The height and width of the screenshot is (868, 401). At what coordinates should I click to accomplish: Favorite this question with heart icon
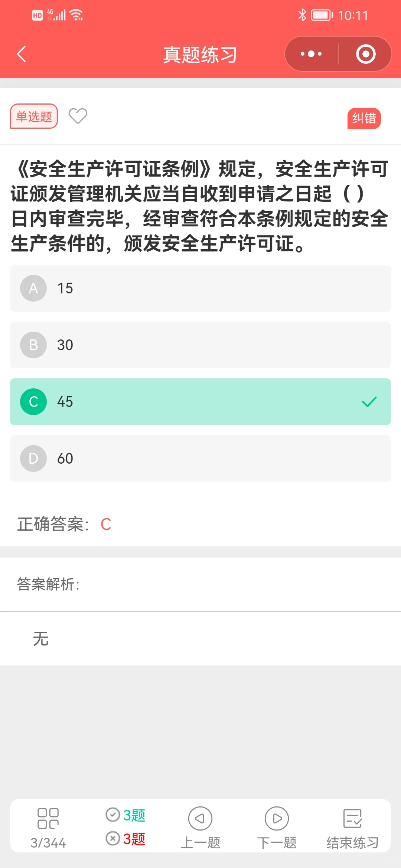[78, 116]
